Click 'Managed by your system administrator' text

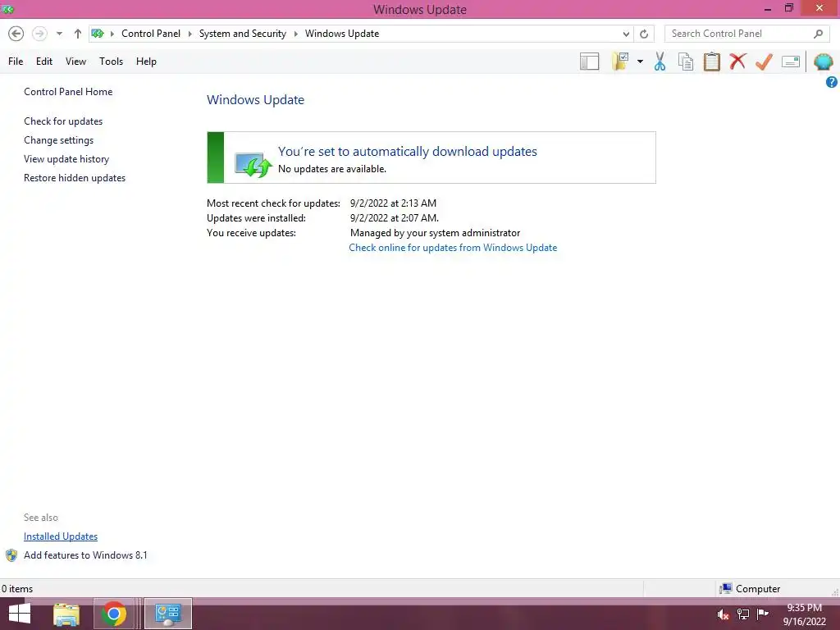(x=435, y=233)
